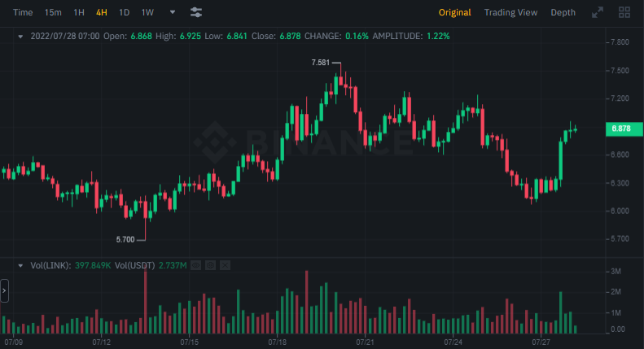The image size is (644, 349).
Task: Select the 4H interval
Action: pos(101,12)
